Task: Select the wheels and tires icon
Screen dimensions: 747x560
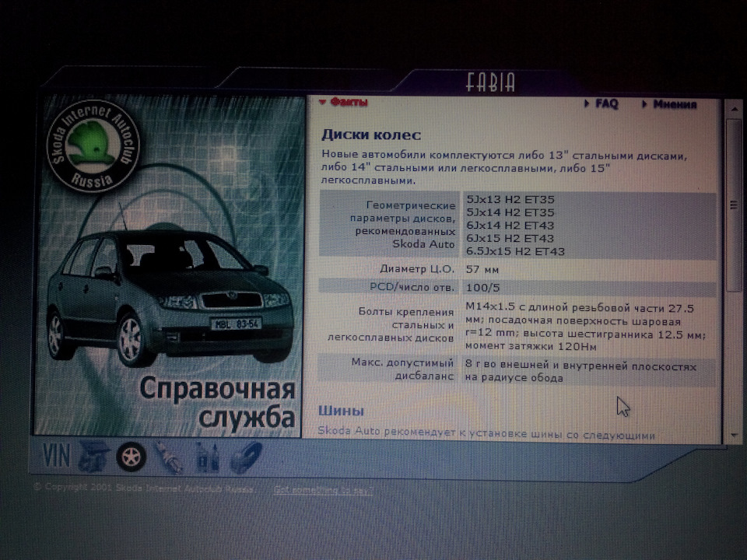Action: pyautogui.click(x=131, y=457)
